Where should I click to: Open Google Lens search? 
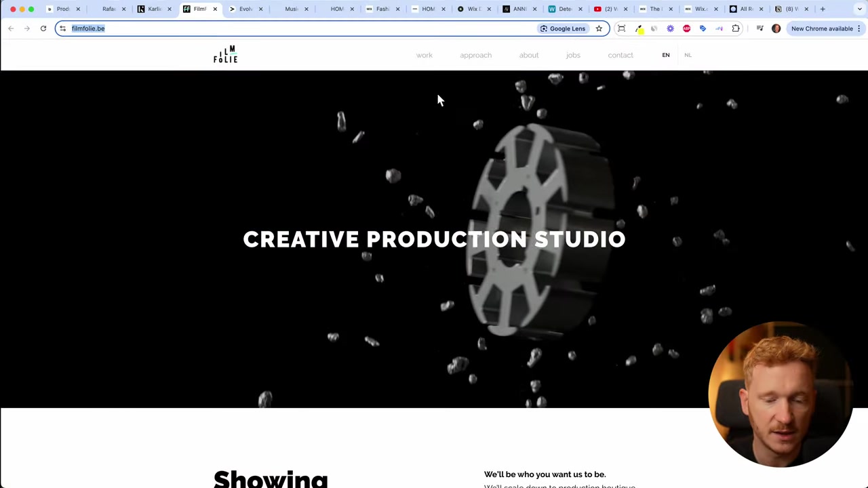pyautogui.click(x=563, y=28)
